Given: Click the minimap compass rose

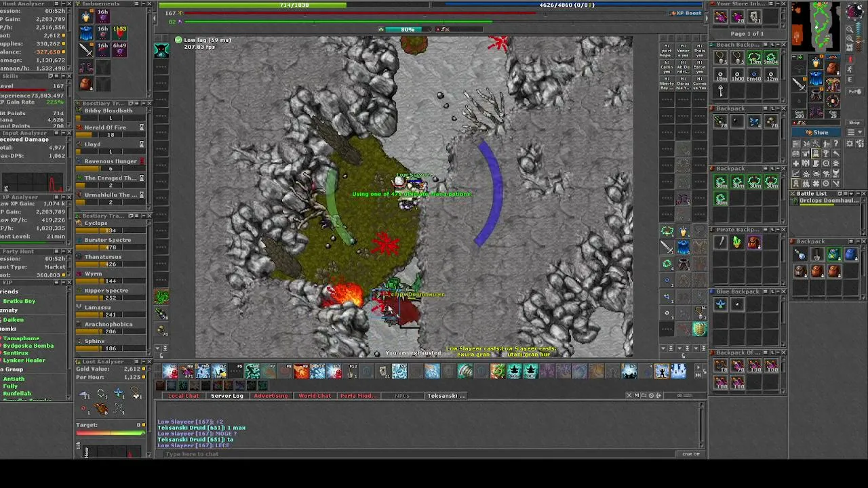Looking at the screenshot, I should (x=856, y=12).
